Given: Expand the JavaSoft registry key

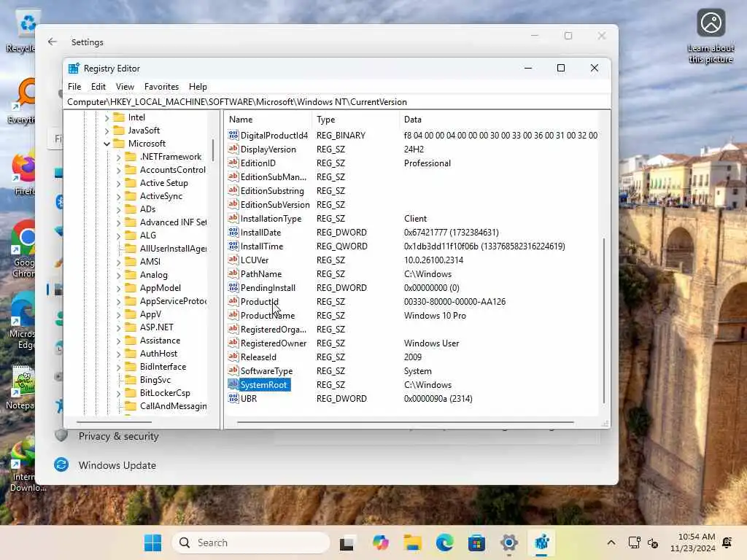Looking at the screenshot, I should pyautogui.click(x=107, y=131).
